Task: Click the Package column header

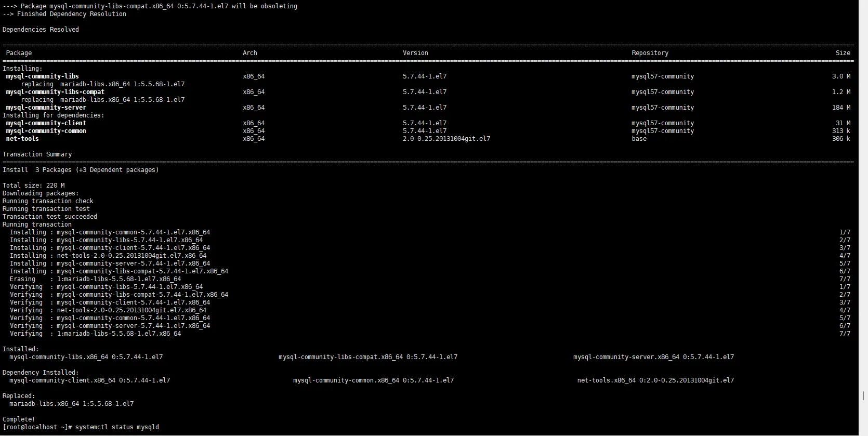Action: (19, 53)
